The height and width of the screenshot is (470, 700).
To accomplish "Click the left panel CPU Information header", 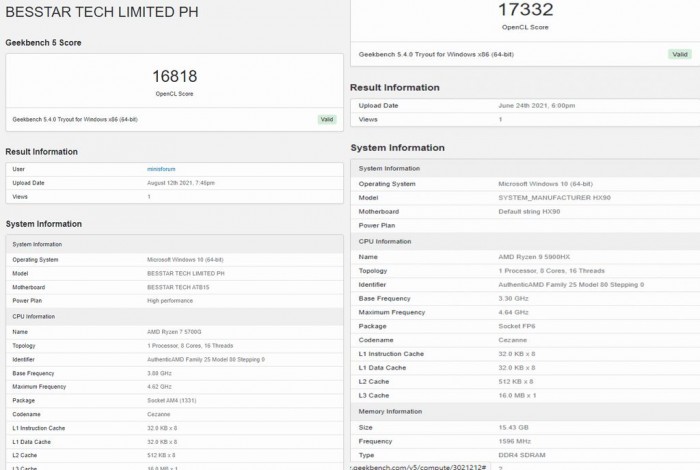I will tap(35, 315).
